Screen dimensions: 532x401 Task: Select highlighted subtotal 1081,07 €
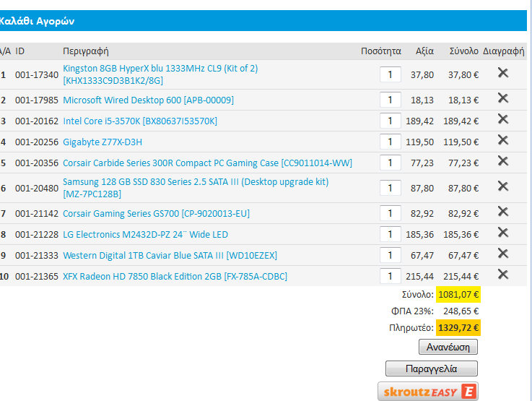(x=458, y=294)
